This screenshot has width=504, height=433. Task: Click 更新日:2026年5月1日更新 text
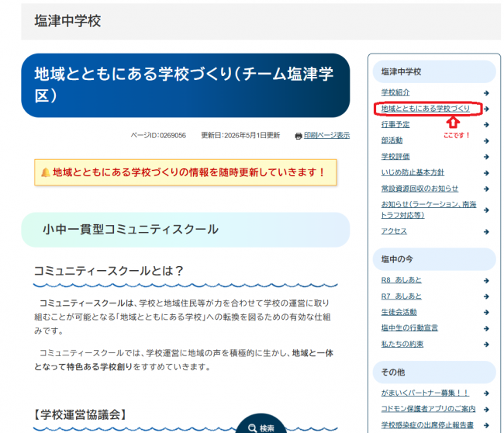[240, 136]
